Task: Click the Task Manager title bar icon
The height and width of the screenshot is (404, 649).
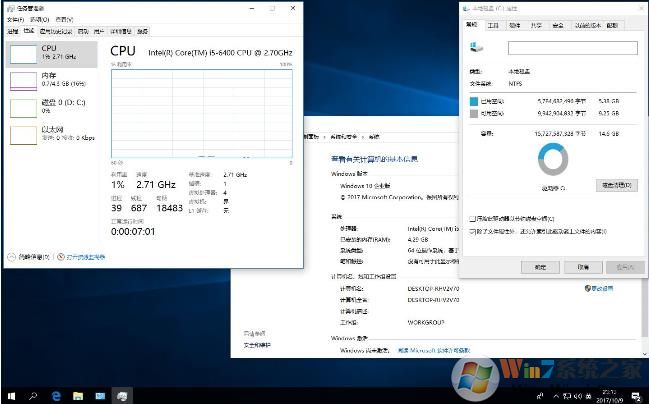Action: pos(10,8)
